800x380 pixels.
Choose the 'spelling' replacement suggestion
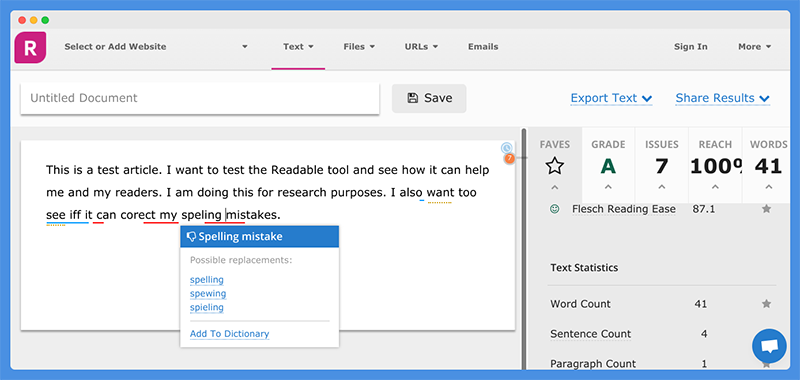coord(207,280)
